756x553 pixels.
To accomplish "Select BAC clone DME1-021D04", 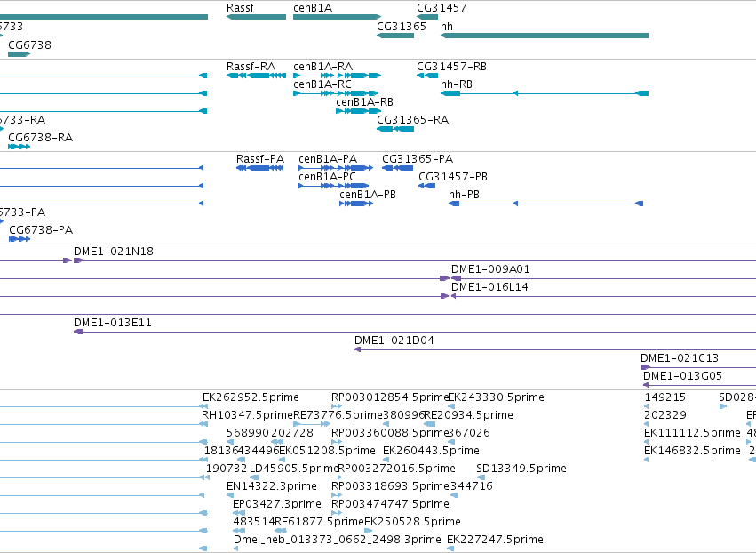I will click(555, 349).
